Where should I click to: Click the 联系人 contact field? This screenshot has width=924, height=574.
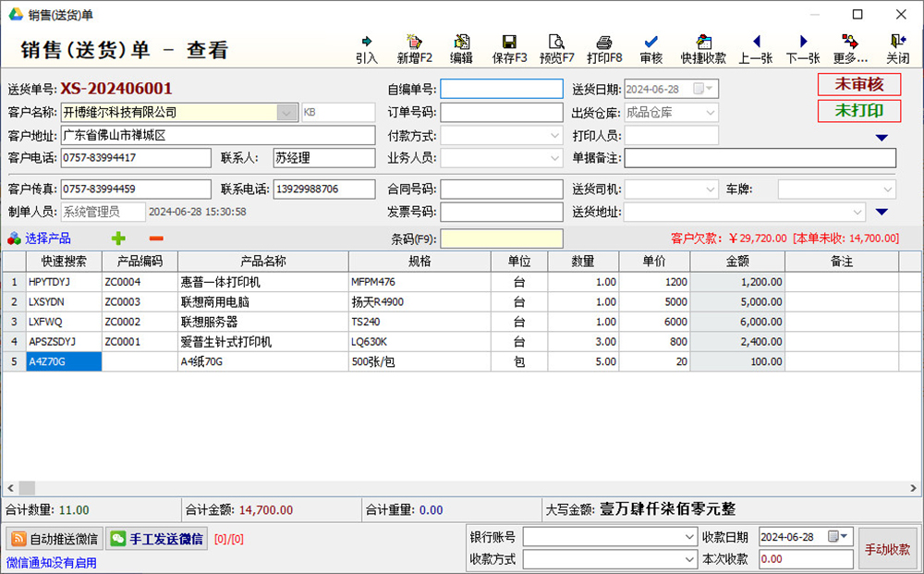pos(324,158)
